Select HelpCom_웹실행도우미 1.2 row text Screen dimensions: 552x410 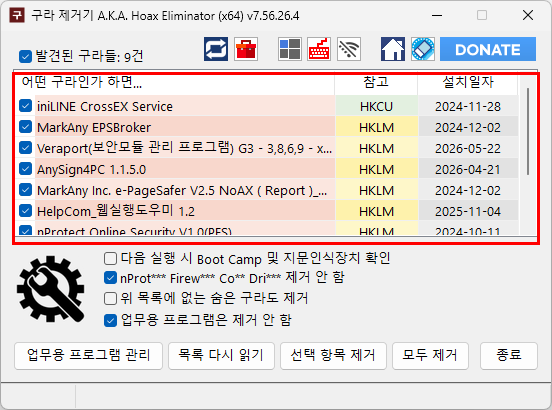tap(116, 211)
